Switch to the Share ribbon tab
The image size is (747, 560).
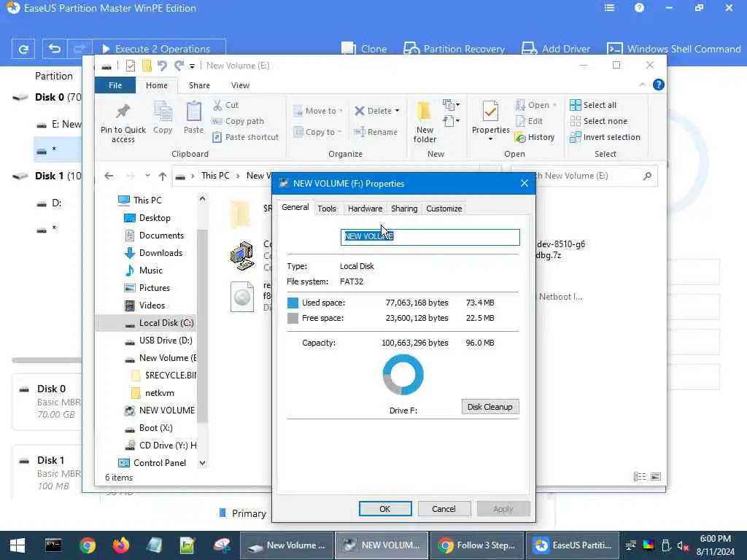pyautogui.click(x=199, y=85)
